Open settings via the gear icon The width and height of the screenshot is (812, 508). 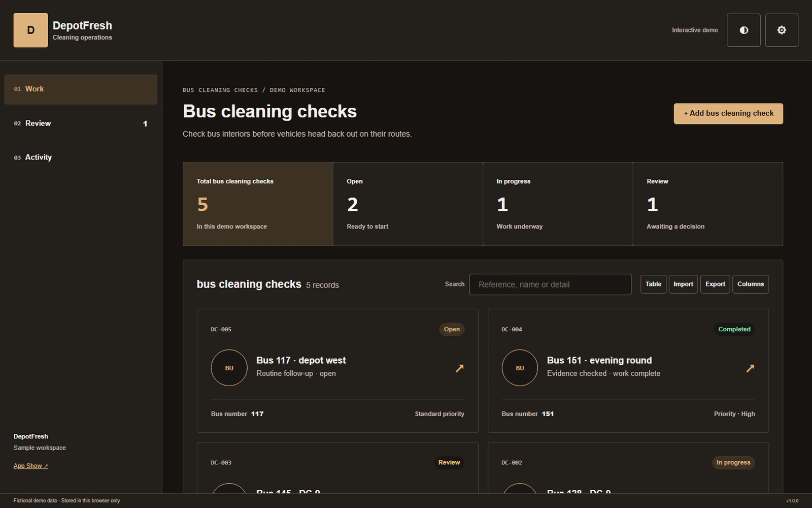point(782,30)
